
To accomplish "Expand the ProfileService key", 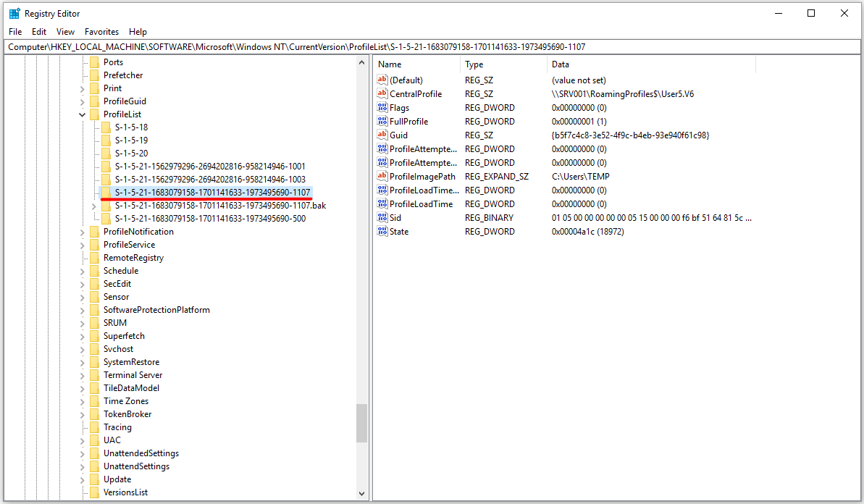I will click(82, 245).
